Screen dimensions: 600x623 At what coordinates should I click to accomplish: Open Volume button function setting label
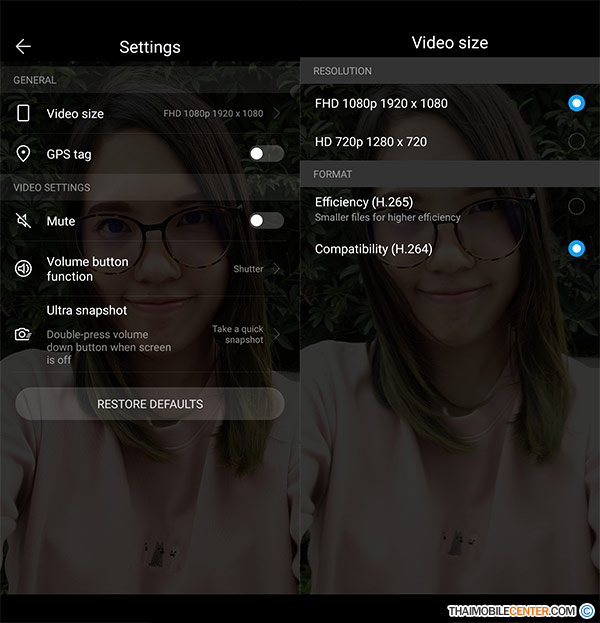pyautogui.click(x=87, y=269)
